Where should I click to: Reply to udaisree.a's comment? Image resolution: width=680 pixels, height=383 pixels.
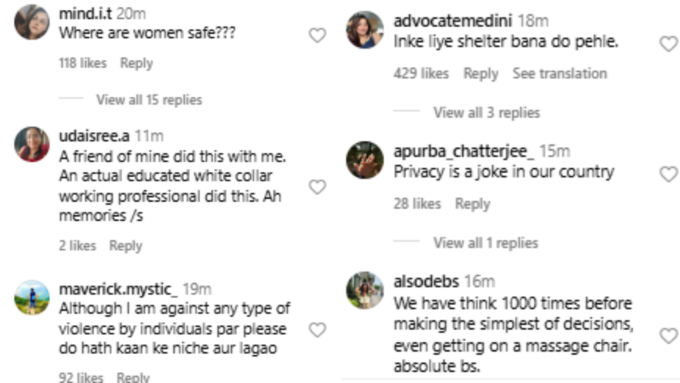pos(126,246)
